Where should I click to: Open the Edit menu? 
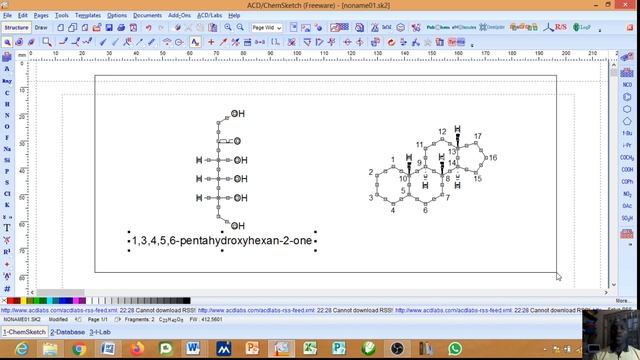point(23,16)
